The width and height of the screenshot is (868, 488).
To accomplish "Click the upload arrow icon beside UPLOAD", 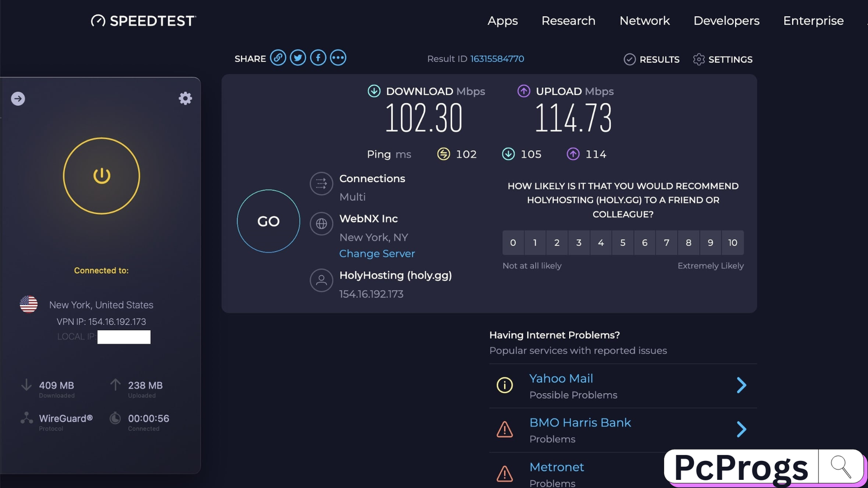I will [x=524, y=91].
